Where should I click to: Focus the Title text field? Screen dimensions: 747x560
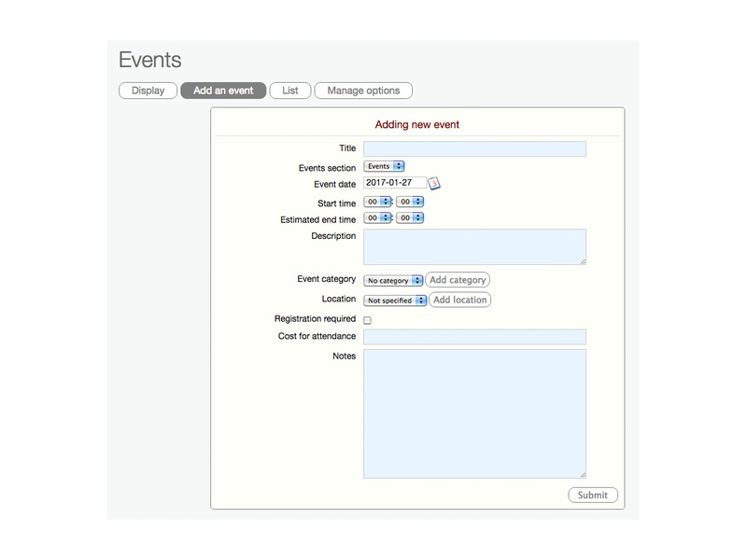tap(474, 149)
